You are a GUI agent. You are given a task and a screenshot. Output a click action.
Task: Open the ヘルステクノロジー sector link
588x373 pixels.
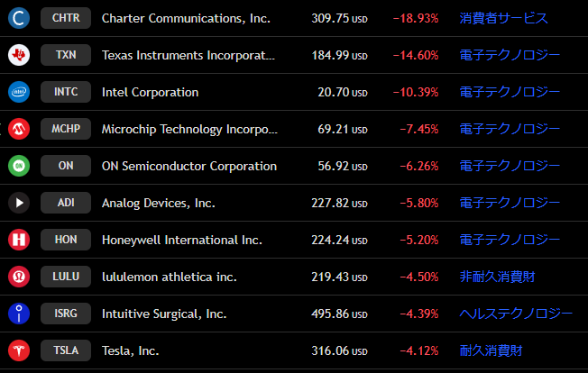point(516,314)
